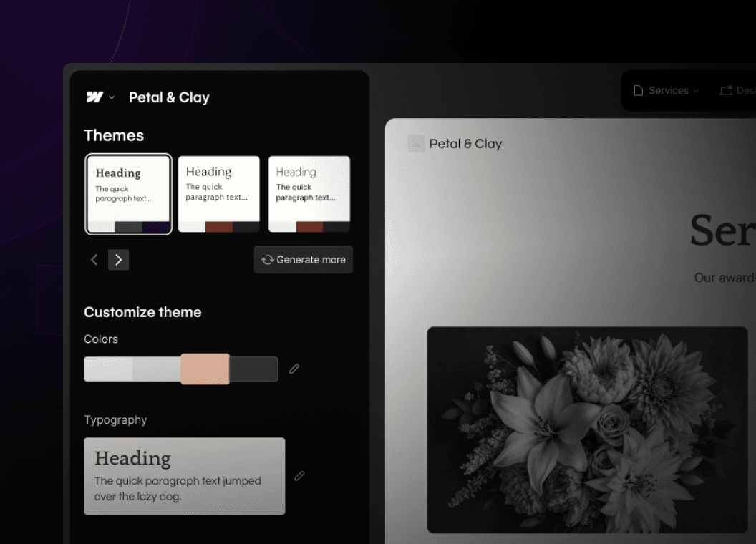
Task: Click the typography preview card
Action: (x=185, y=476)
